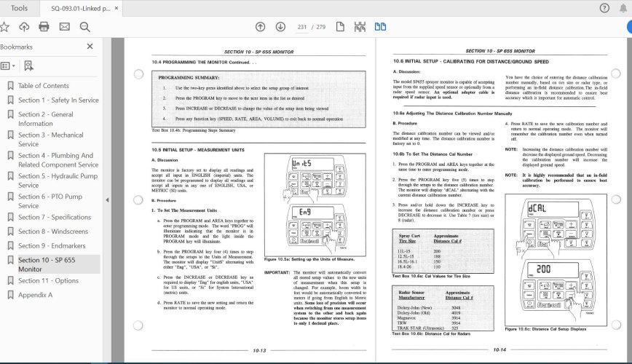Click the email envelope icon

[65, 27]
